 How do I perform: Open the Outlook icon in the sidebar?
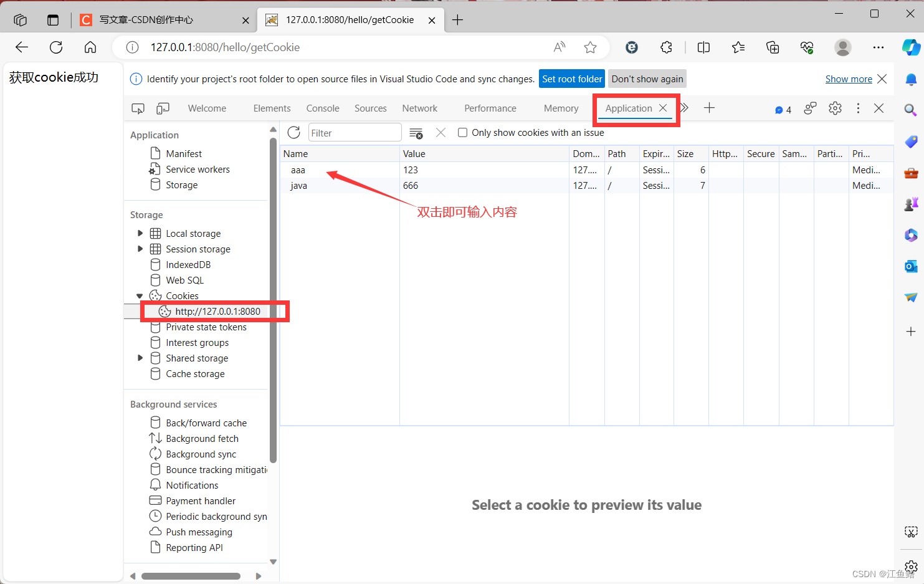pos(911,266)
